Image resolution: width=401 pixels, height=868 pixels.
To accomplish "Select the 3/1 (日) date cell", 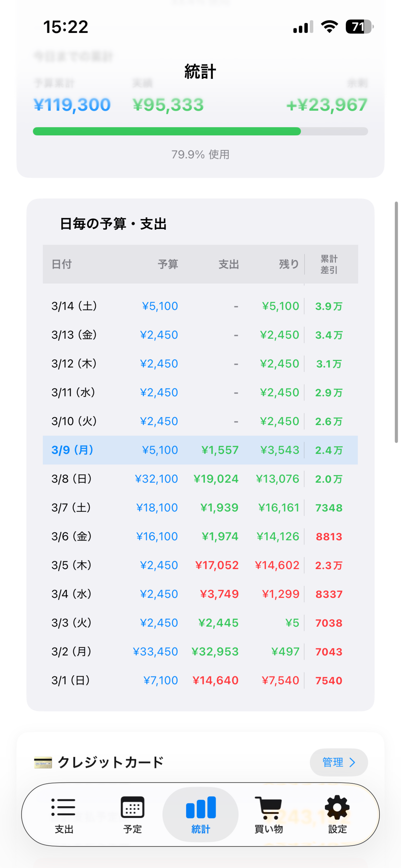I will tap(71, 680).
